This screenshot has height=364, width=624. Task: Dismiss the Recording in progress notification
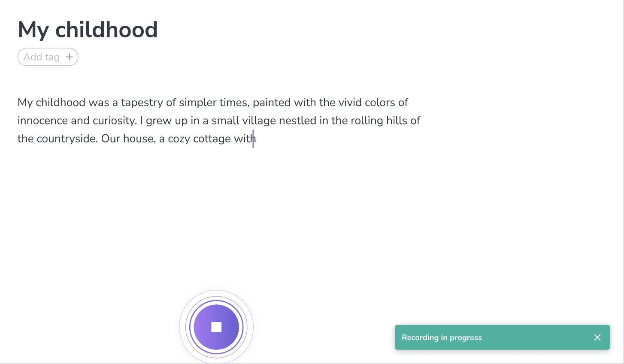tap(597, 337)
